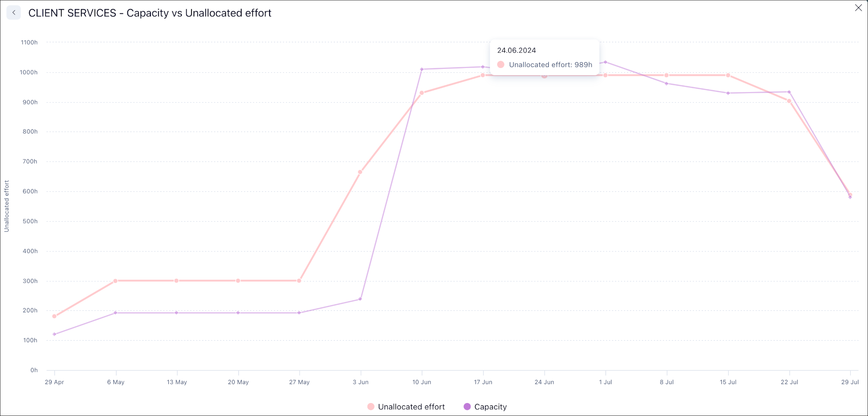Toggle the Capacity legend swatch

point(467,406)
